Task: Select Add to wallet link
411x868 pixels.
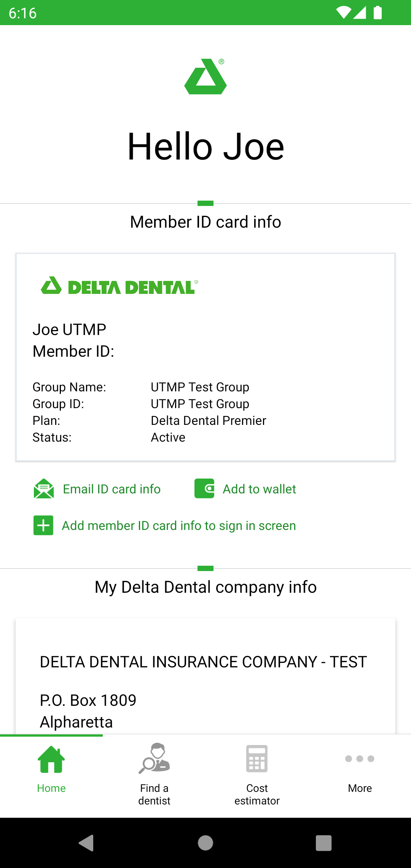Action: click(259, 489)
